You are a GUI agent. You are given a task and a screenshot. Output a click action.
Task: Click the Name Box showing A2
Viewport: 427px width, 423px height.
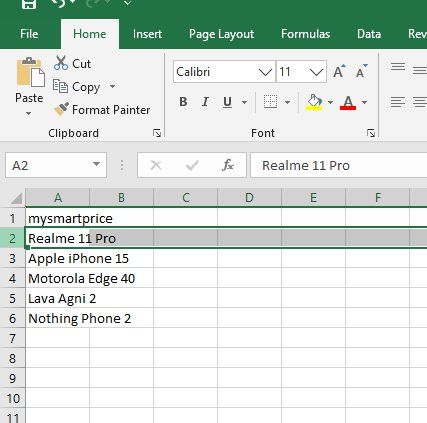pyautogui.click(x=48, y=165)
